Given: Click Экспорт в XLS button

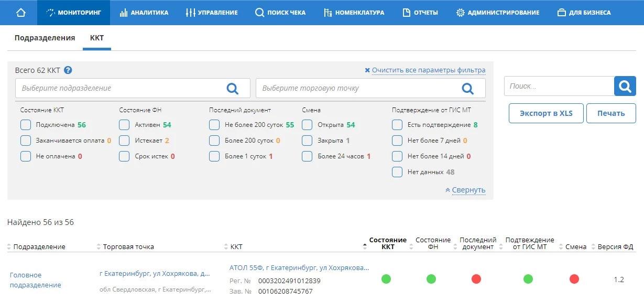Looking at the screenshot, I should [545, 113].
